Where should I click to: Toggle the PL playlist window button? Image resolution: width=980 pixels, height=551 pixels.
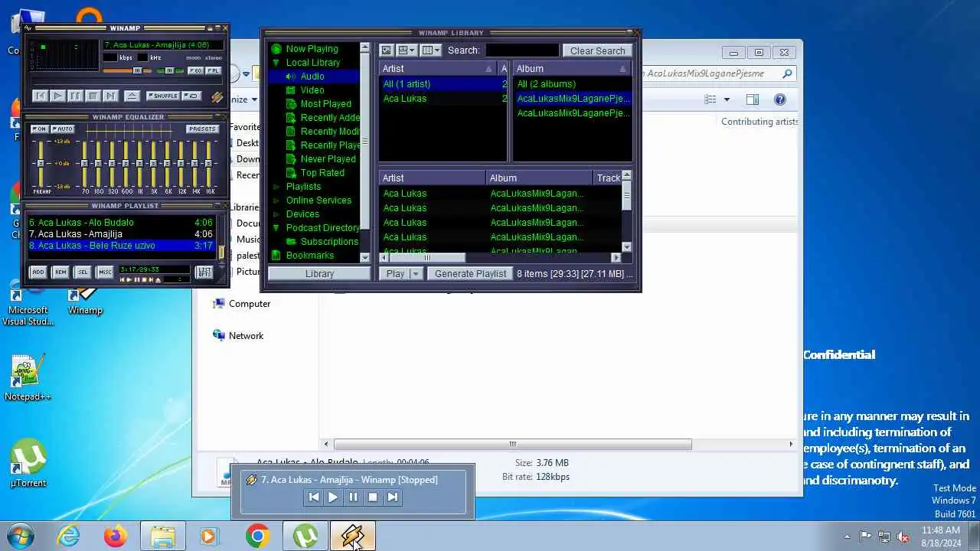[x=213, y=70]
